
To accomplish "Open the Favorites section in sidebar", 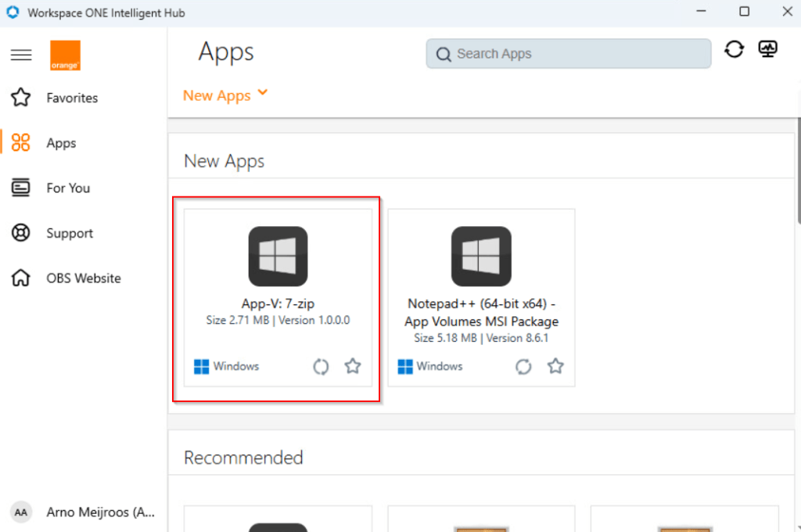I will coord(72,98).
